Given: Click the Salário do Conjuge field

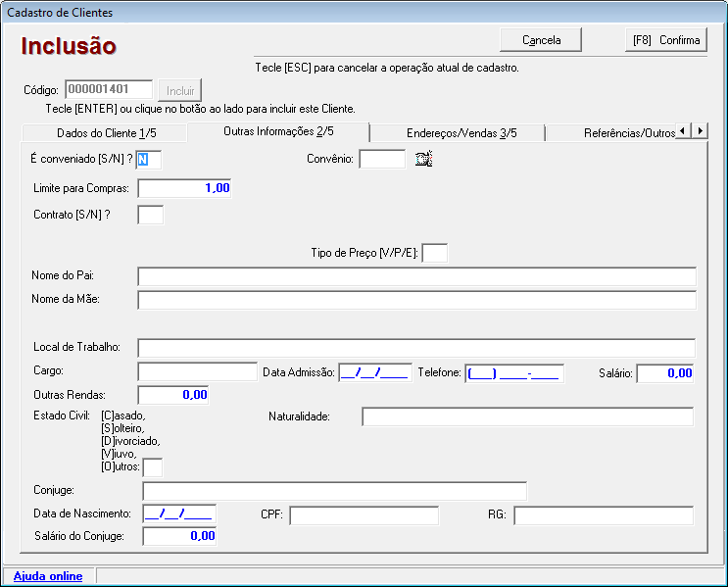Looking at the screenshot, I should click(179, 536).
